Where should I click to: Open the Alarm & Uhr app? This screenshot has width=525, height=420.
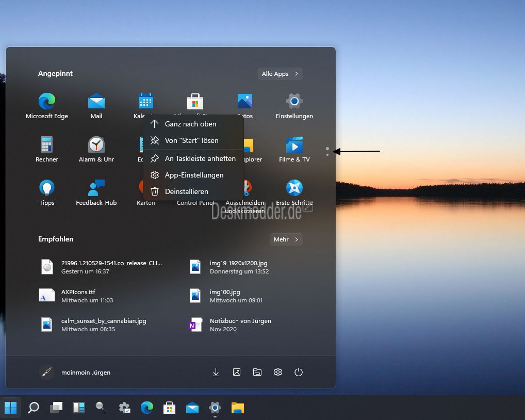pos(96,150)
